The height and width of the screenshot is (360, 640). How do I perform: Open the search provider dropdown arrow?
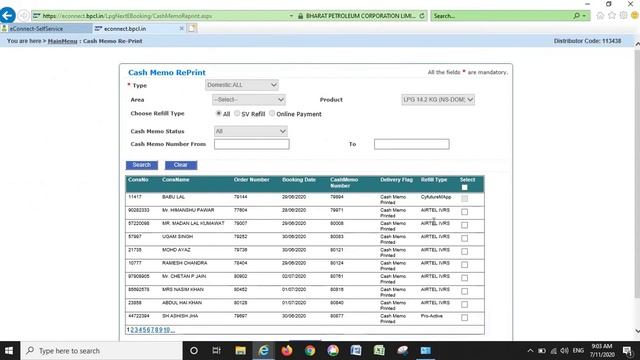tap(584, 16)
